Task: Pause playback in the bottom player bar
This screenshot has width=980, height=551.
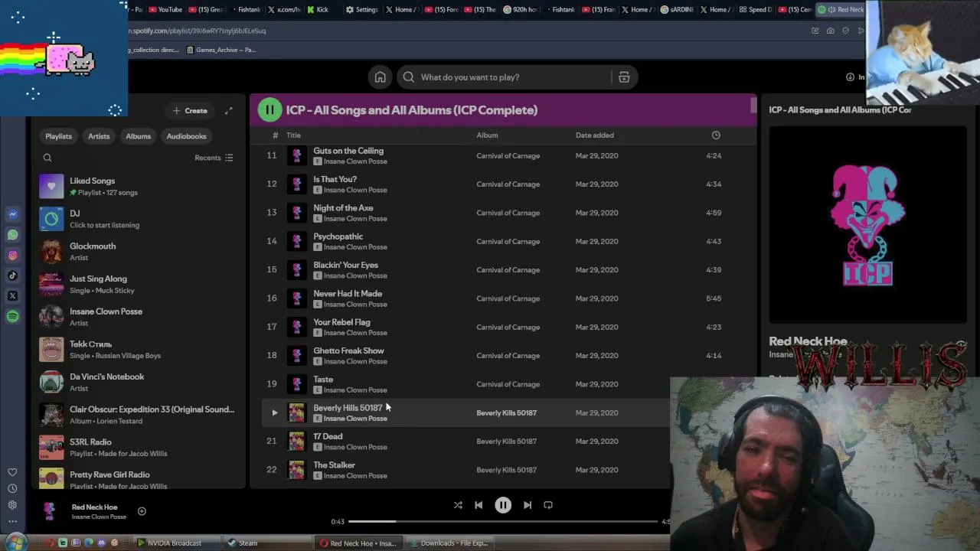Action: [x=503, y=505]
